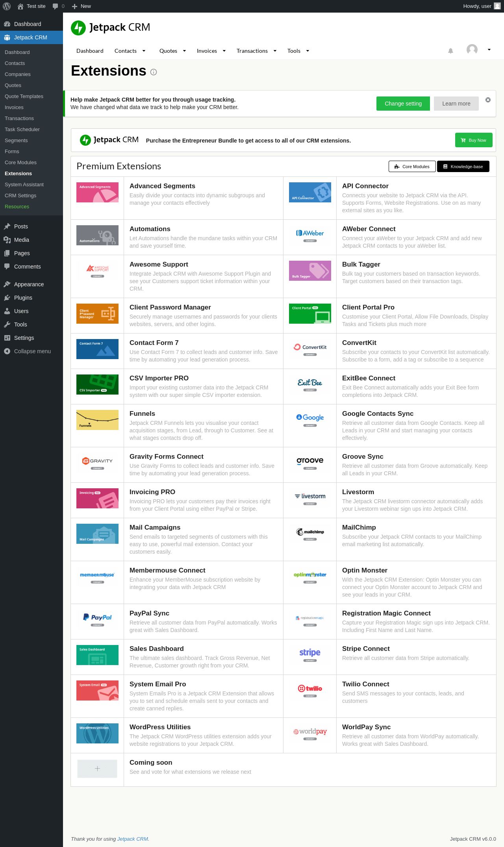Image resolution: width=504 pixels, height=847 pixels.
Task: Click the Contact Form 7 extension icon
Action: point(97,349)
